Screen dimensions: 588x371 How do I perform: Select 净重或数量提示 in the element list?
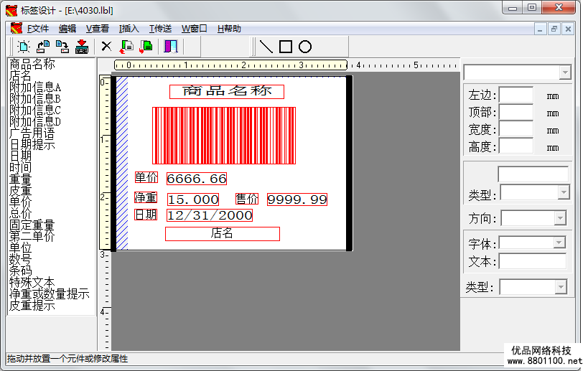click(x=50, y=293)
